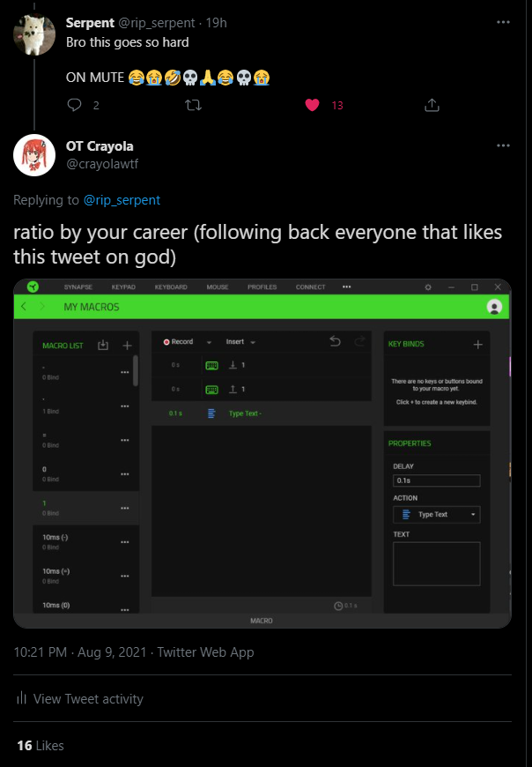Click the @rip_serpent handle beside Serpent

(156, 22)
